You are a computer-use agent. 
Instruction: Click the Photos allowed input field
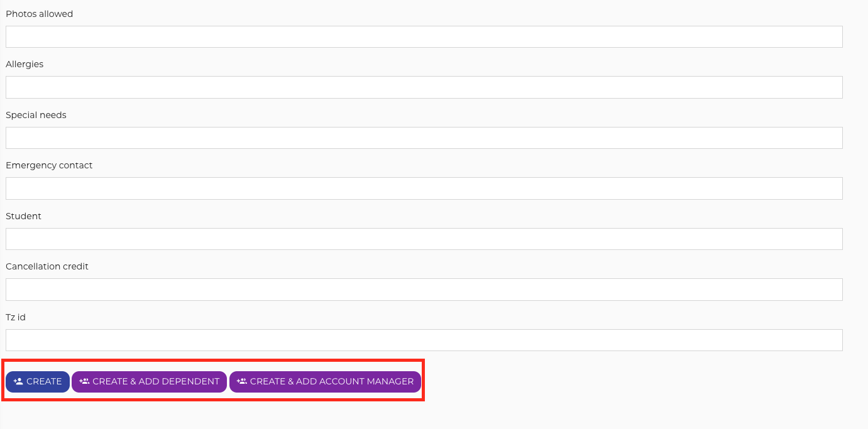pos(424,36)
